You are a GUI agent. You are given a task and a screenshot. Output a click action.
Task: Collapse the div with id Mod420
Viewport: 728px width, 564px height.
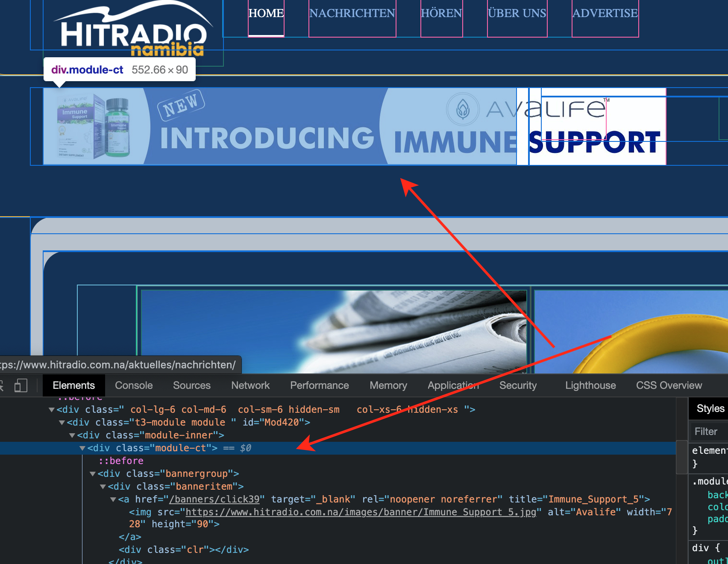point(62,423)
